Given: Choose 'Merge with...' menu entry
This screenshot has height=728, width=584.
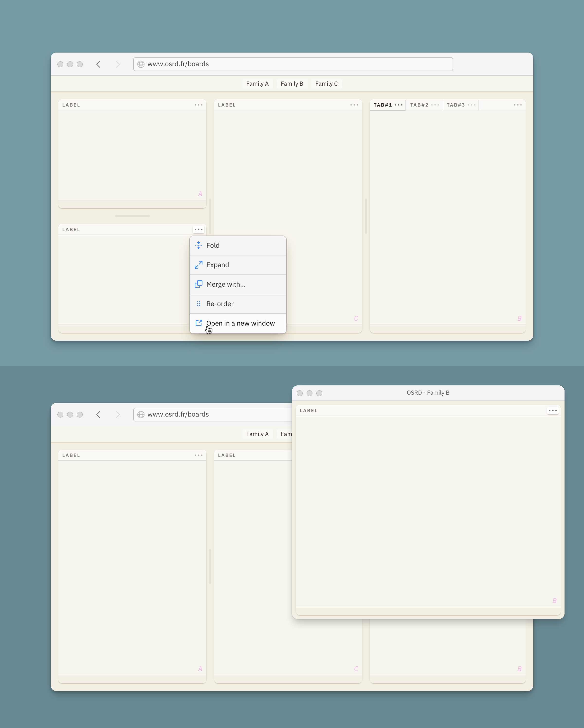Looking at the screenshot, I should (x=226, y=284).
